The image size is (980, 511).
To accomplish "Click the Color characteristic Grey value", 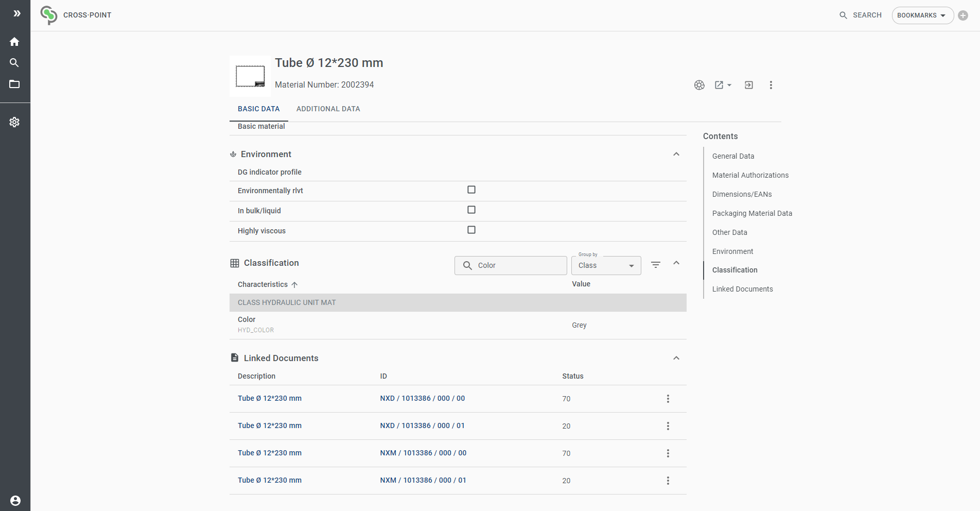I will 579,325.
